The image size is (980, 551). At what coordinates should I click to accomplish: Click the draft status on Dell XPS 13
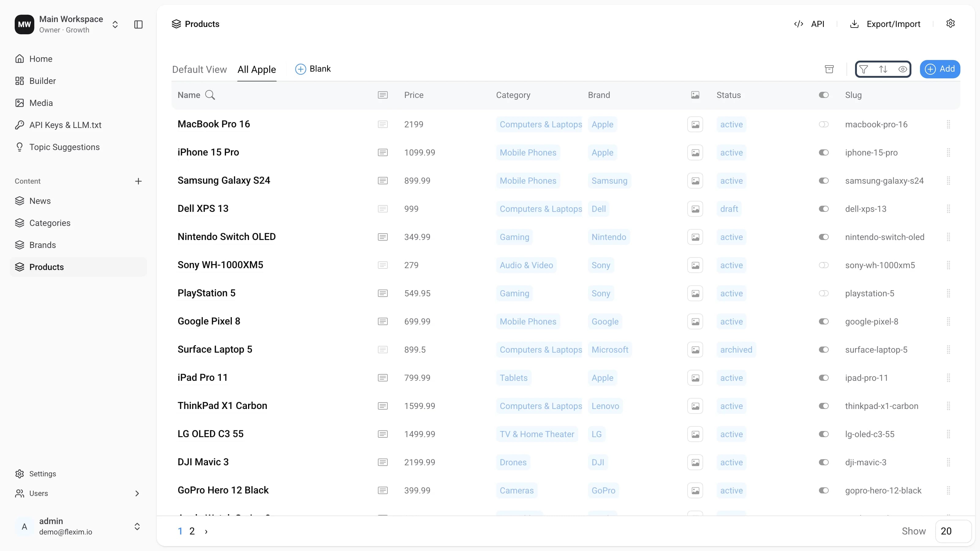click(729, 209)
